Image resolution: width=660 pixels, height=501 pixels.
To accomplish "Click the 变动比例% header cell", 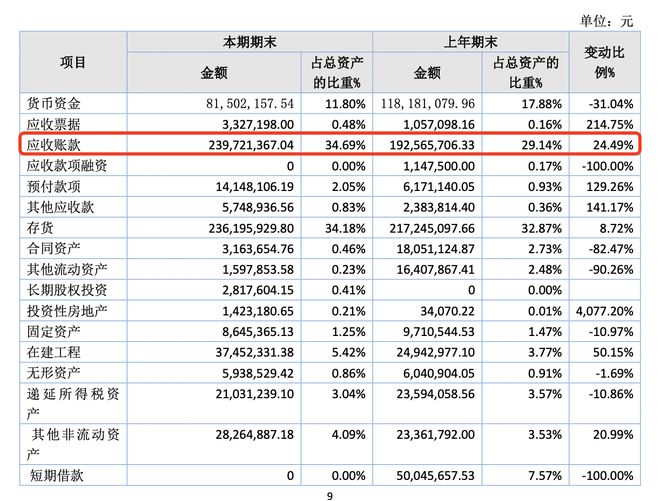I will tap(604, 62).
